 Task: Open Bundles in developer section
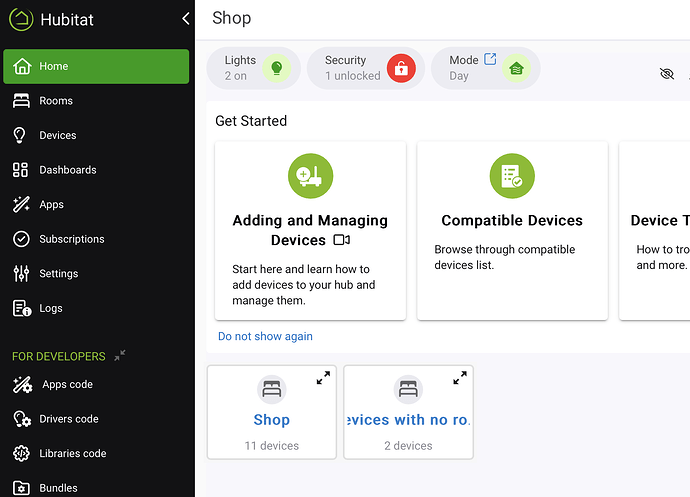(96, 488)
